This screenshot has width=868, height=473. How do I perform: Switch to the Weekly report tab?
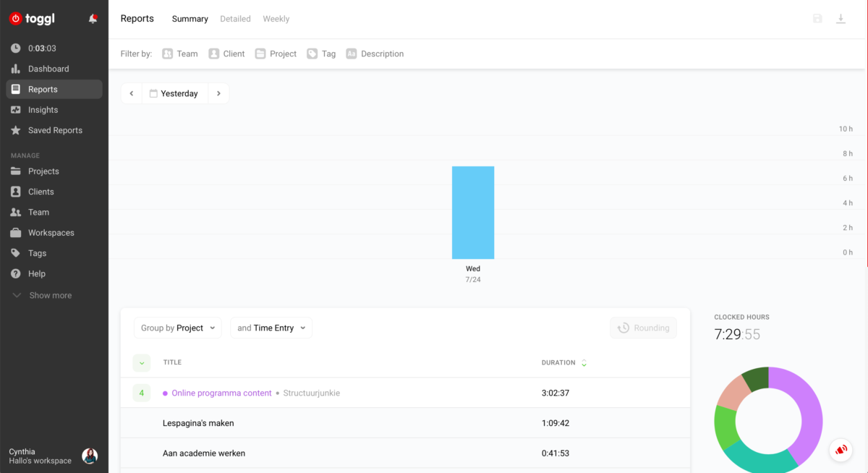tap(276, 19)
